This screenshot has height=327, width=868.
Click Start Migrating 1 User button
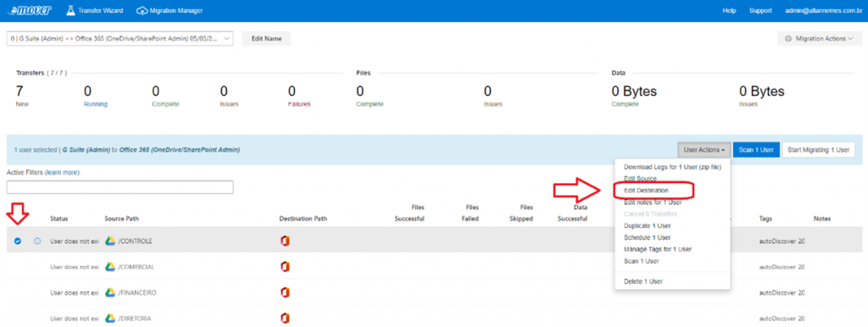[818, 149]
